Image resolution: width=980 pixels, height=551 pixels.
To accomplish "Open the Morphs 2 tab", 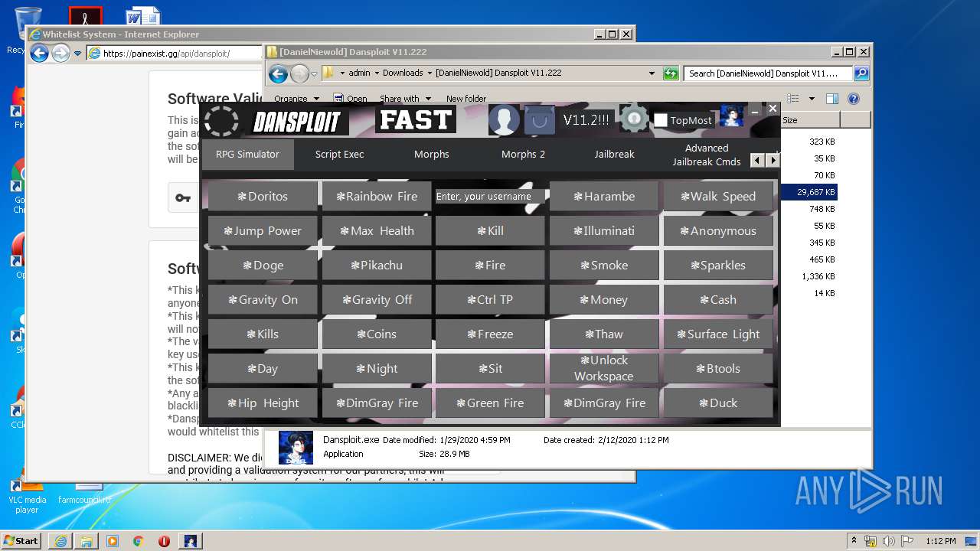I will (x=523, y=154).
